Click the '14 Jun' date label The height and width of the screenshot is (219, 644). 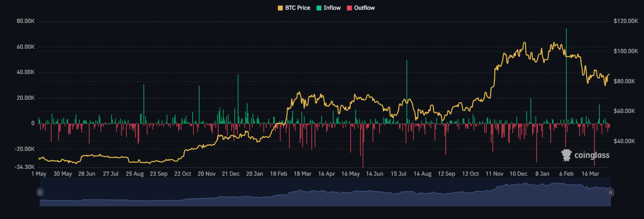click(x=374, y=174)
